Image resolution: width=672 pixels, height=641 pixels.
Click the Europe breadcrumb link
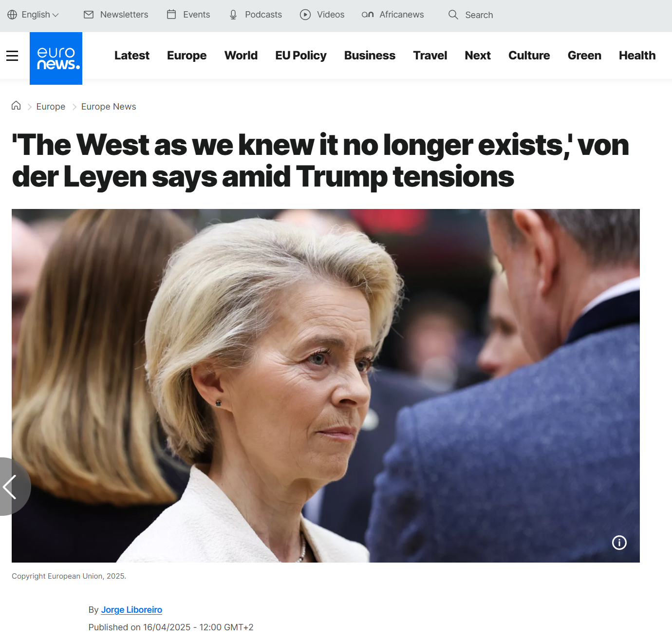pyautogui.click(x=51, y=107)
